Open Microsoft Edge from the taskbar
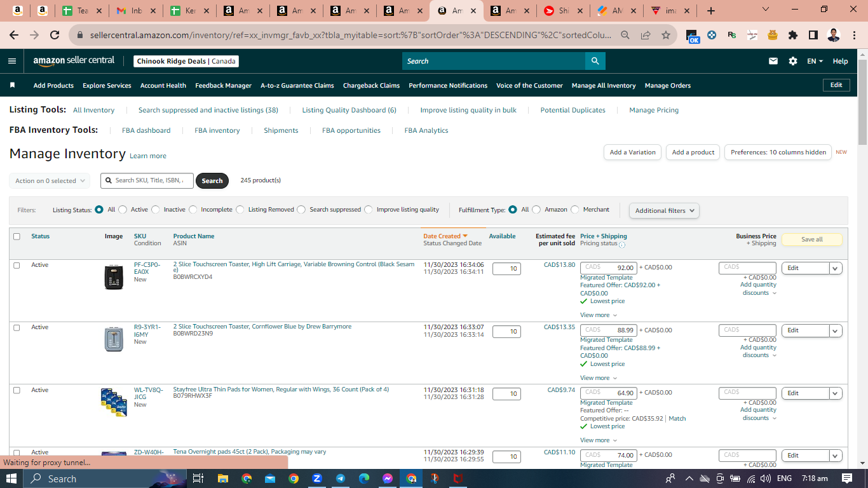 [x=364, y=478]
